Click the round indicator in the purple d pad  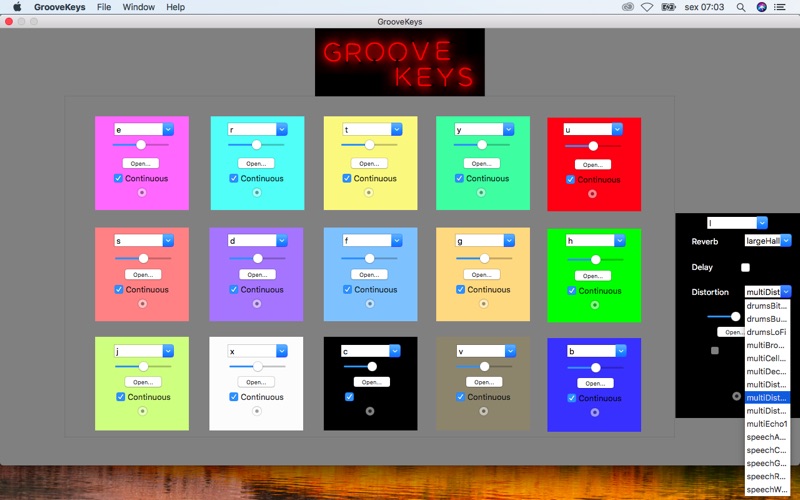(257, 304)
